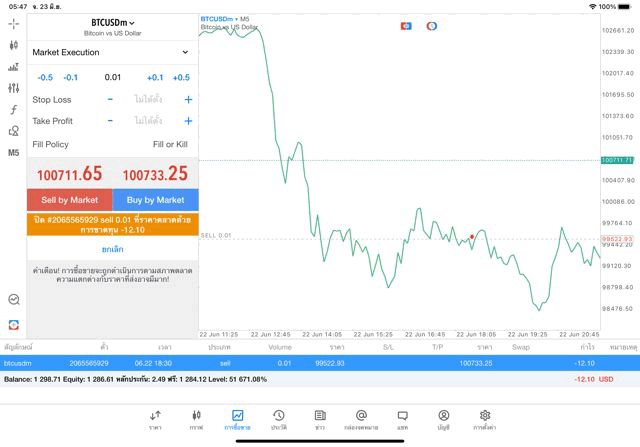Open the Market Execution order type dropdown

pyautogui.click(x=111, y=52)
